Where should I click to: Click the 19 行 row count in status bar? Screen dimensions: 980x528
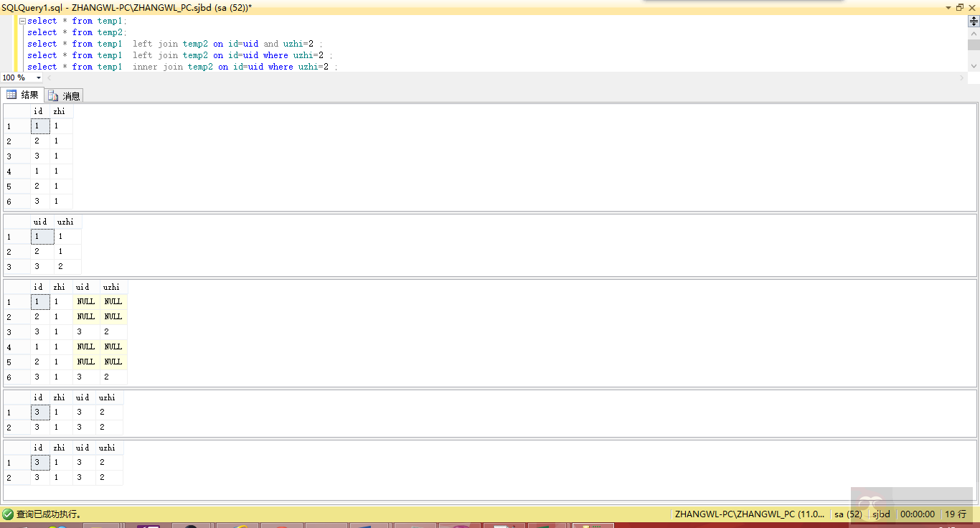point(955,514)
